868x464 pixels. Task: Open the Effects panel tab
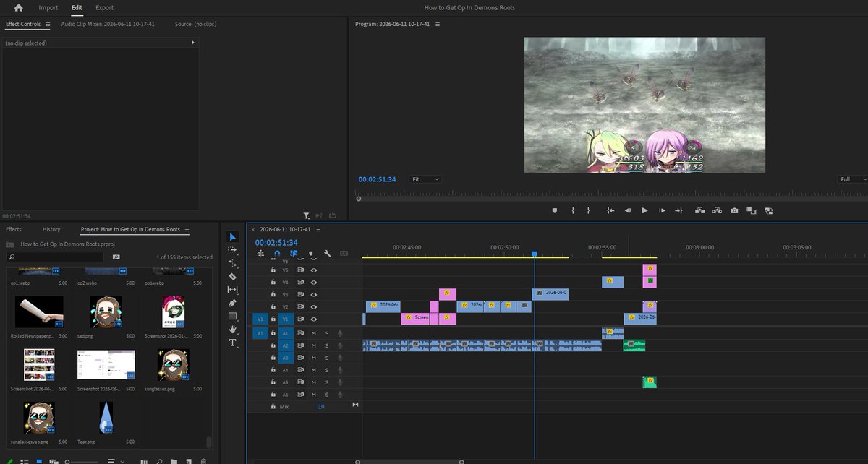point(14,229)
